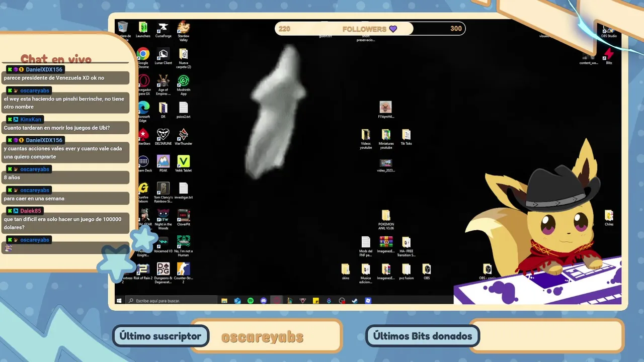The width and height of the screenshot is (644, 362).
Task: Click the oscareyabs last subscriber name
Action: click(262, 337)
